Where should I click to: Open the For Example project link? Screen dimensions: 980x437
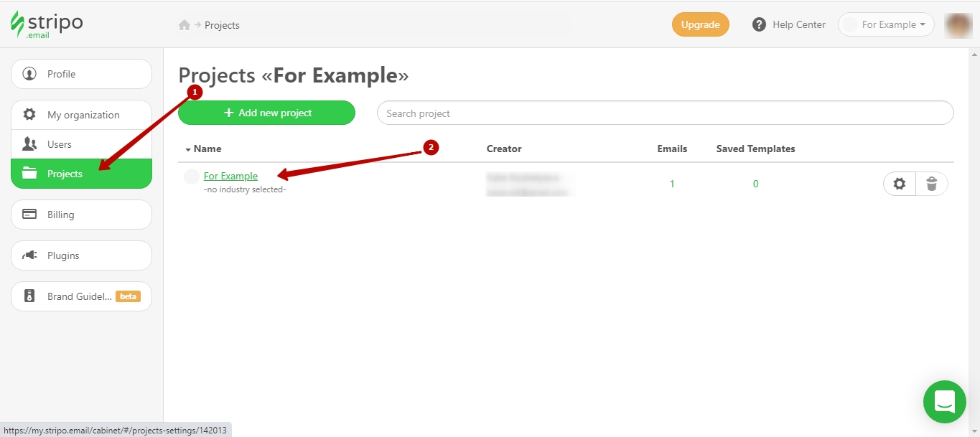point(230,176)
